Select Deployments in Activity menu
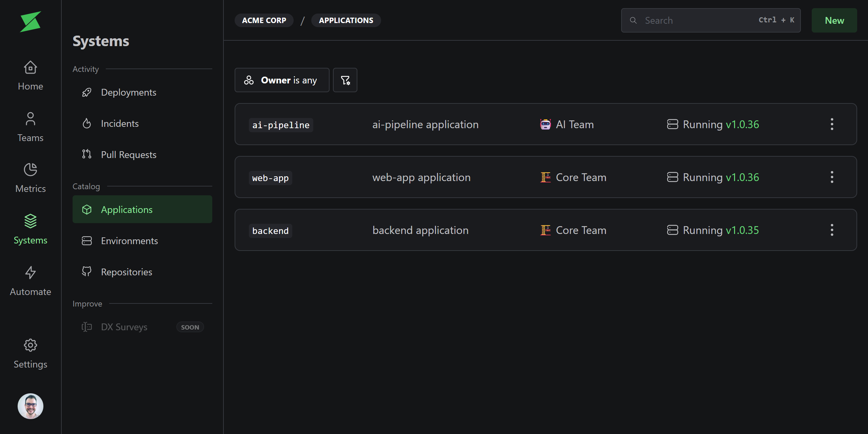 tap(129, 92)
